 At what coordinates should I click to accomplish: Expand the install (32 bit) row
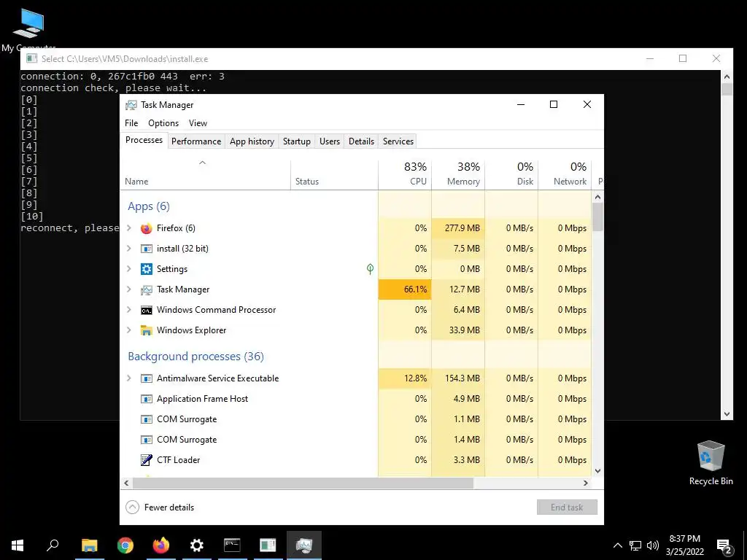129,249
